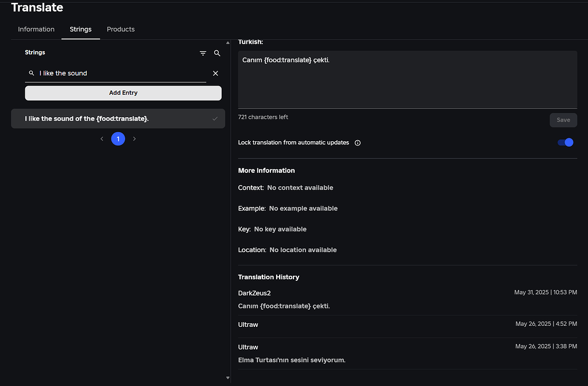Click the 'May 31, 2025 | 10:53 PM' timestamp
Image resolution: width=588 pixels, height=386 pixels.
point(546,292)
